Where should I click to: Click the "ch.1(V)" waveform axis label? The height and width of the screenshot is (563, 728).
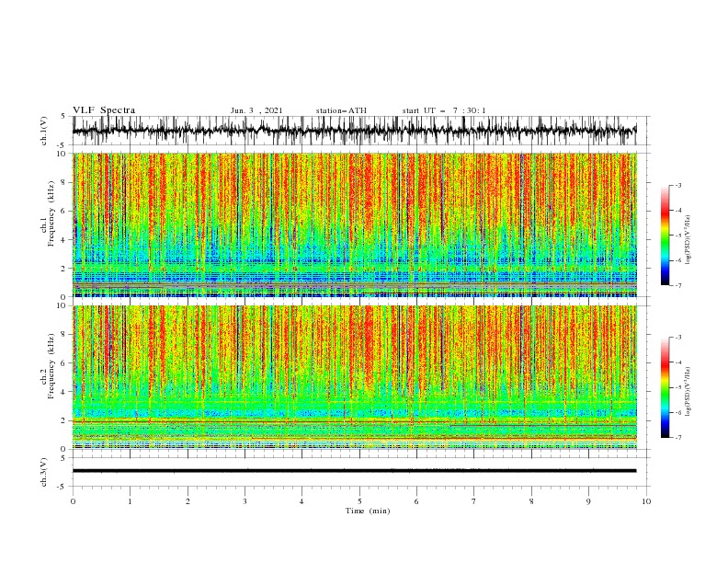tap(44, 131)
